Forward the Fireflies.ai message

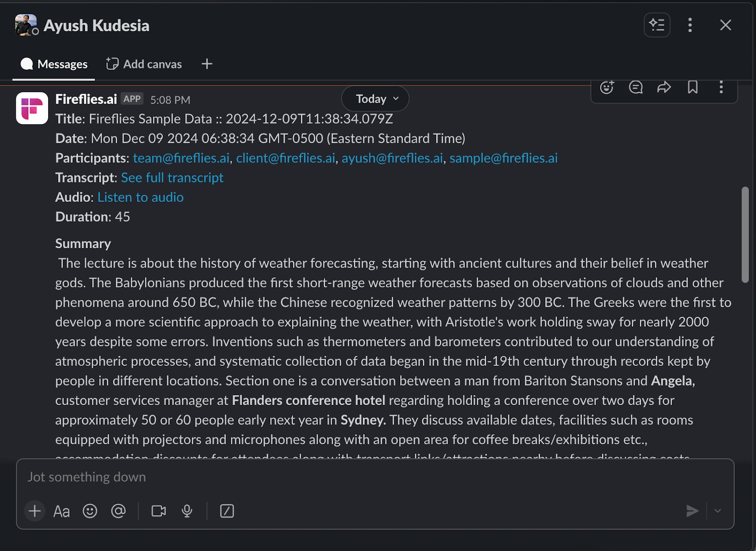[664, 87]
